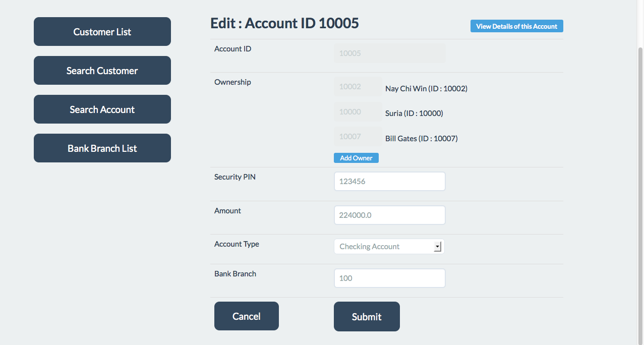Click the Amount input field
This screenshot has height=345, width=644.
[x=389, y=215]
